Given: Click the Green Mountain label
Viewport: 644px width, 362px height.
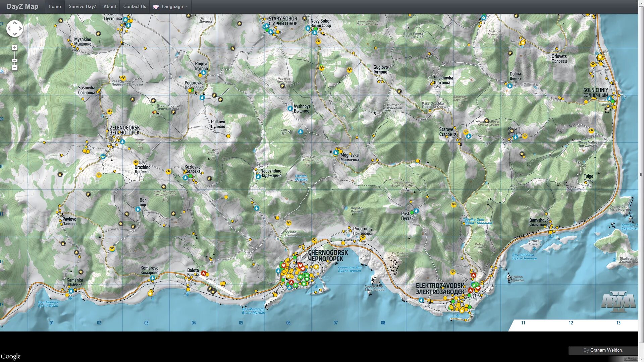Looking at the screenshot, I should pos(170,107).
